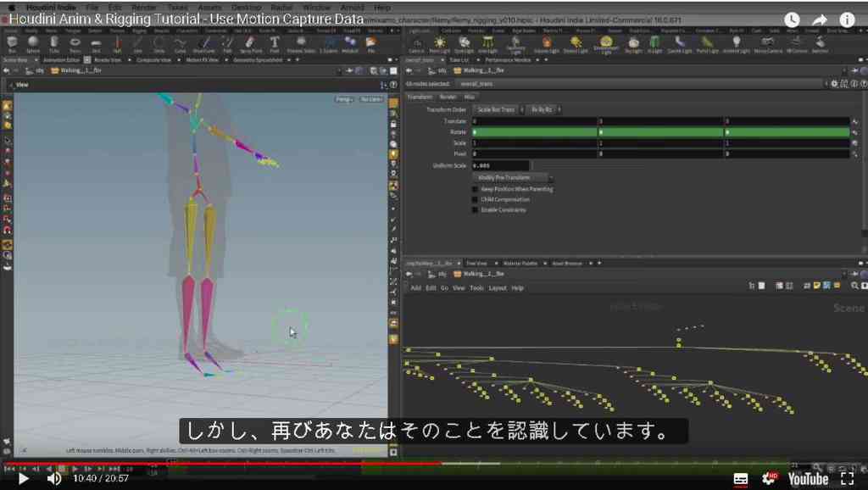Select the Switcher shelf tool

pyautogui.click(x=820, y=45)
